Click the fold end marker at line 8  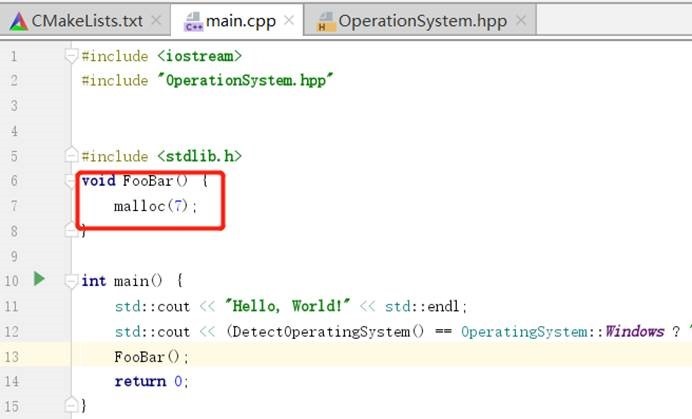coord(71,230)
